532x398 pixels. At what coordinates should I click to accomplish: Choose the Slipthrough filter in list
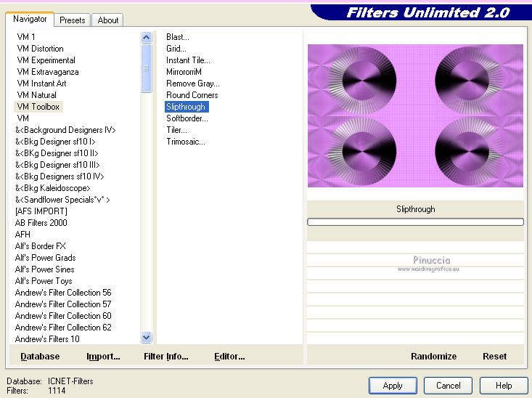point(187,107)
